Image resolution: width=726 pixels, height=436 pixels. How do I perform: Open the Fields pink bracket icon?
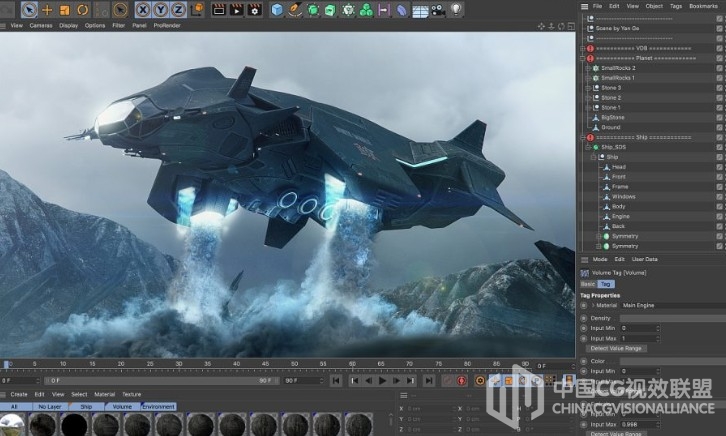click(384, 10)
